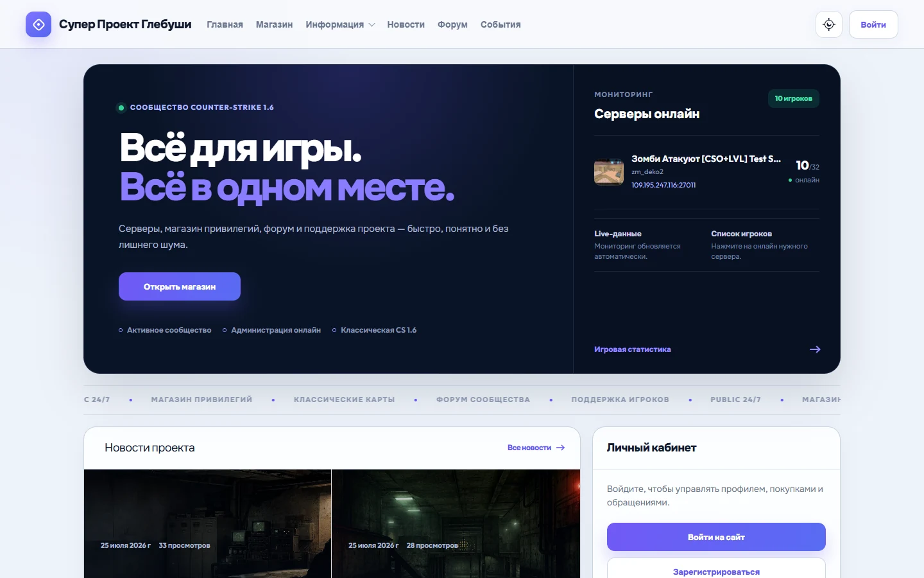This screenshot has height=578, width=924.
Task: Open the news card with 33 просмотров
Action: (208, 523)
